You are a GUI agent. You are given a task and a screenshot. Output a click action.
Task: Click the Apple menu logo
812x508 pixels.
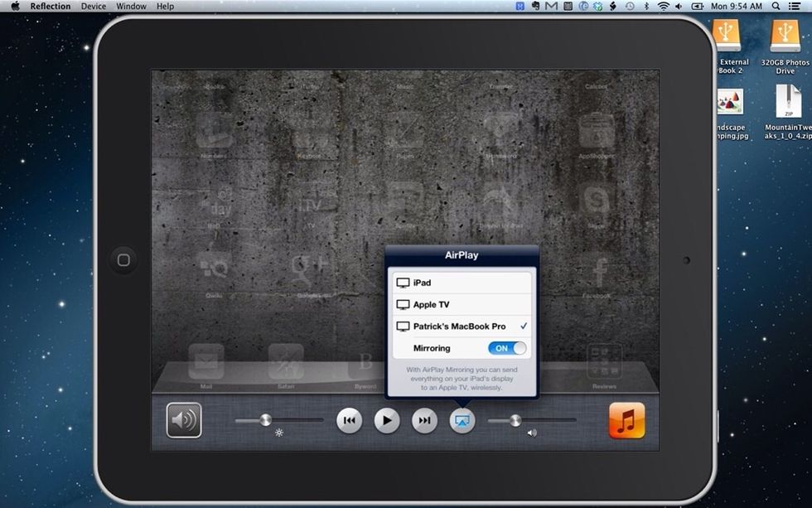(15, 6)
